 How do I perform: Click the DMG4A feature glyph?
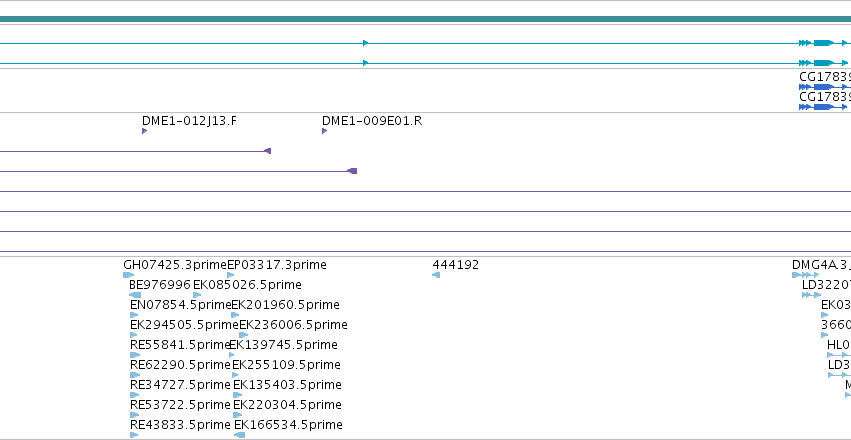click(806, 275)
